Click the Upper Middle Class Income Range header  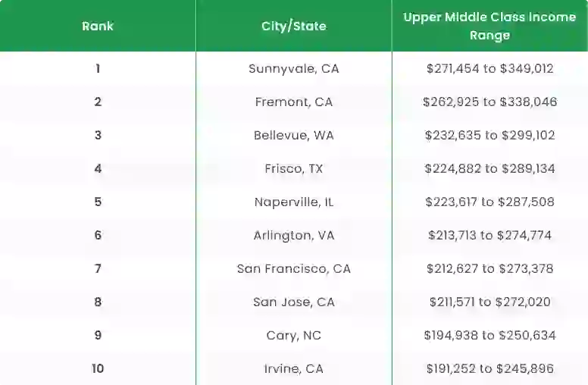489,26
